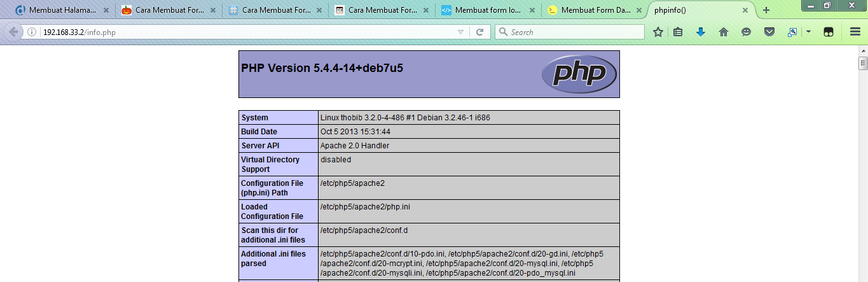The width and height of the screenshot is (868, 282).
Task: Close the Membuat Halama... tab
Action: point(106,10)
